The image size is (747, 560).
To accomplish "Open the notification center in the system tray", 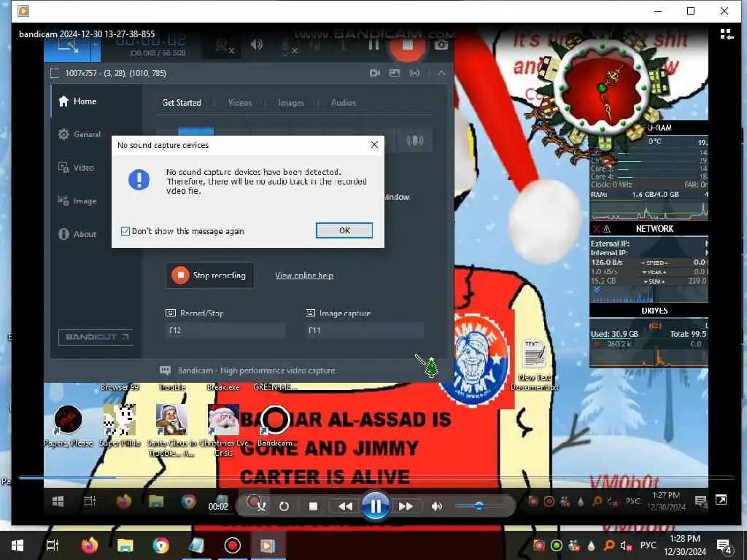I will (x=724, y=545).
